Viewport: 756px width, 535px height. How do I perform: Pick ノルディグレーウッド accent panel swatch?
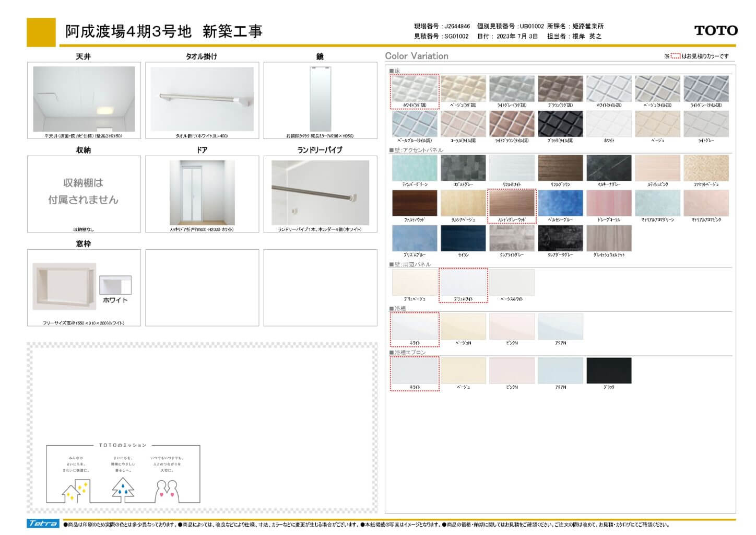(512, 203)
